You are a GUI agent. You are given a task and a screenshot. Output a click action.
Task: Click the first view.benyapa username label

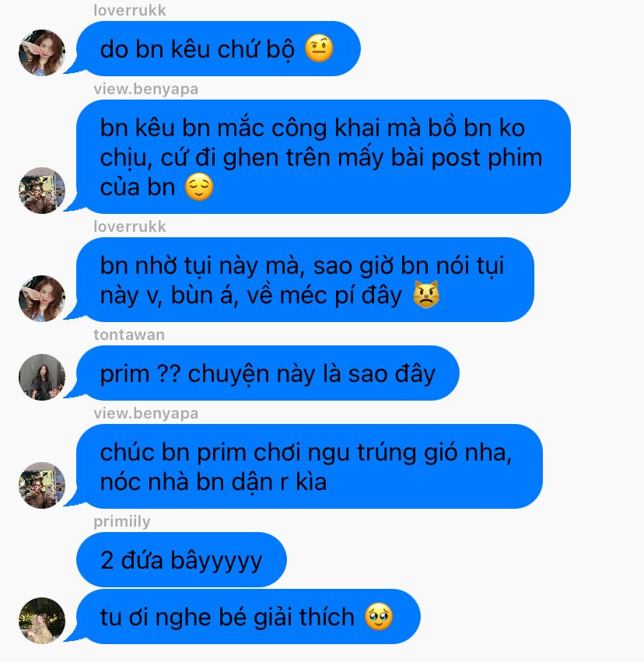pos(146,89)
